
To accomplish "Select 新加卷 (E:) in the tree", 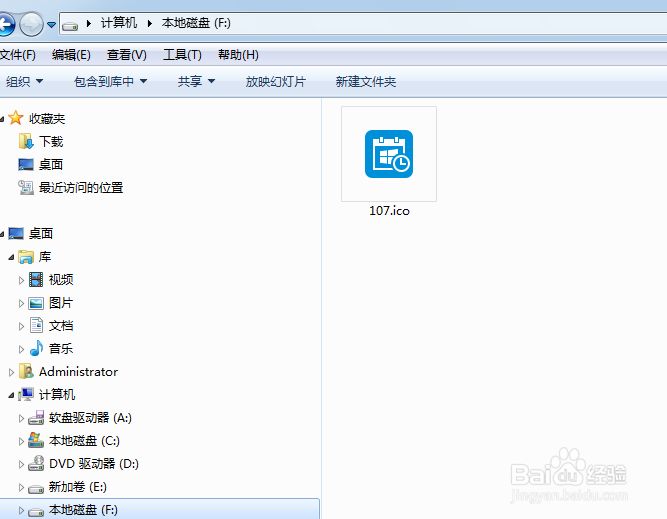I will coord(78,487).
